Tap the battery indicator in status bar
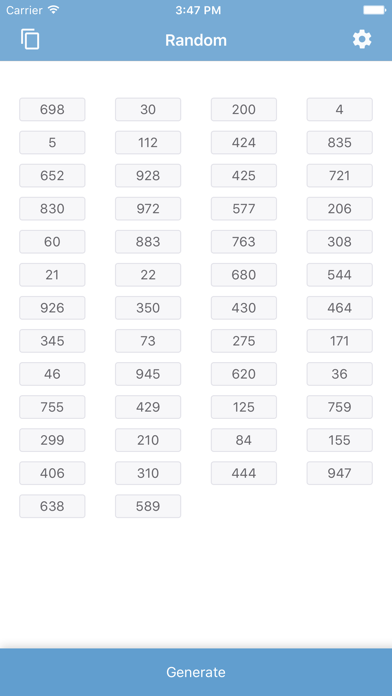This screenshot has height=696, width=392. tap(375, 10)
